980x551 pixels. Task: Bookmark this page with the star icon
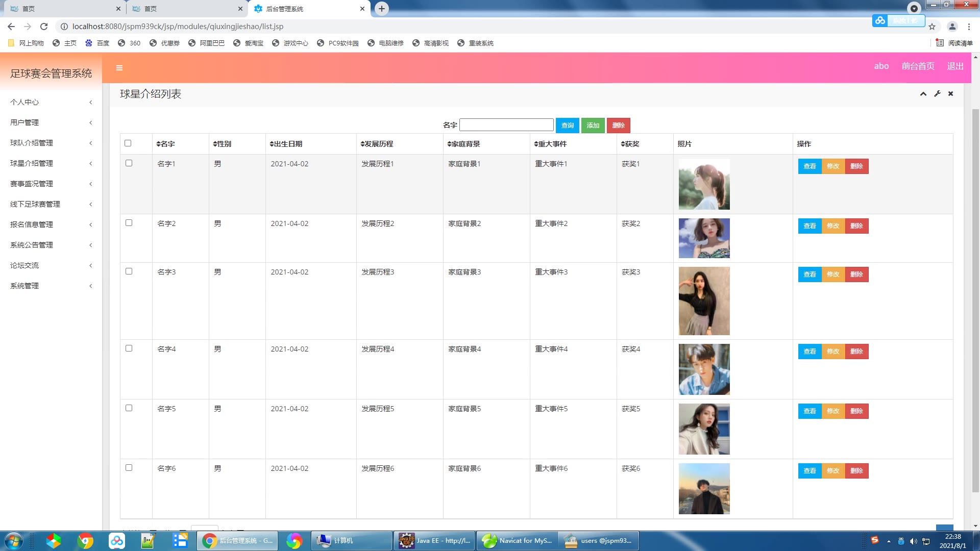click(x=932, y=27)
